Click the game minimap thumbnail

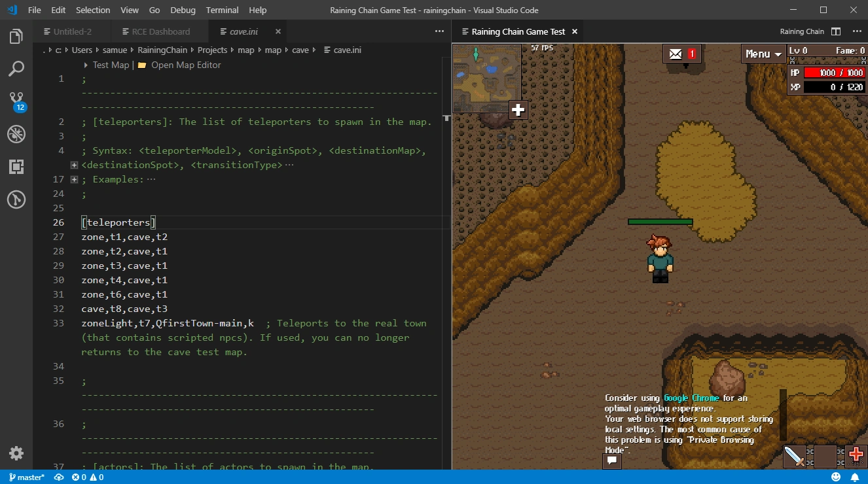(487, 78)
